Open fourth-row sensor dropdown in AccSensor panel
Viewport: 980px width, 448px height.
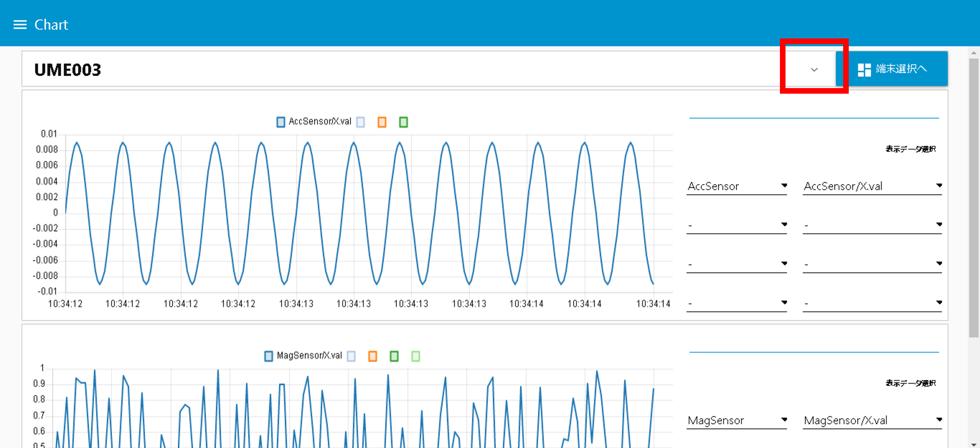737,303
